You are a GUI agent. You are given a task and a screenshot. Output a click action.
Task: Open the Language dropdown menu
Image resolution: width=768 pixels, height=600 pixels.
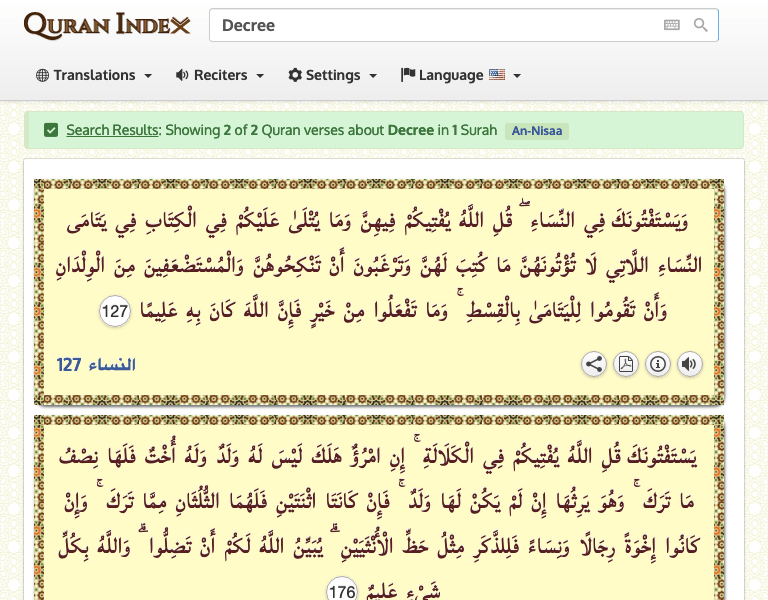click(x=460, y=75)
